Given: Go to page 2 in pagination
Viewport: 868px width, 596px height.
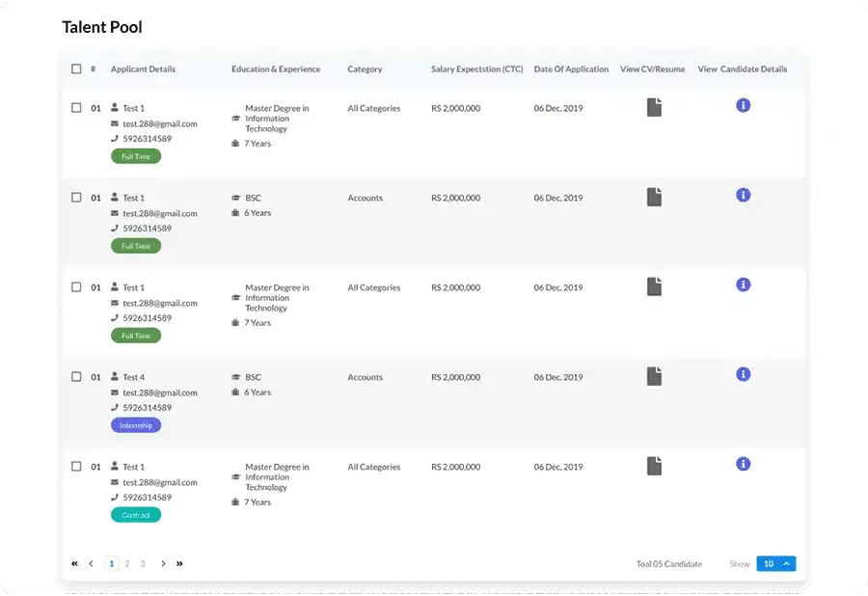Looking at the screenshot, I should pos(127,563).
